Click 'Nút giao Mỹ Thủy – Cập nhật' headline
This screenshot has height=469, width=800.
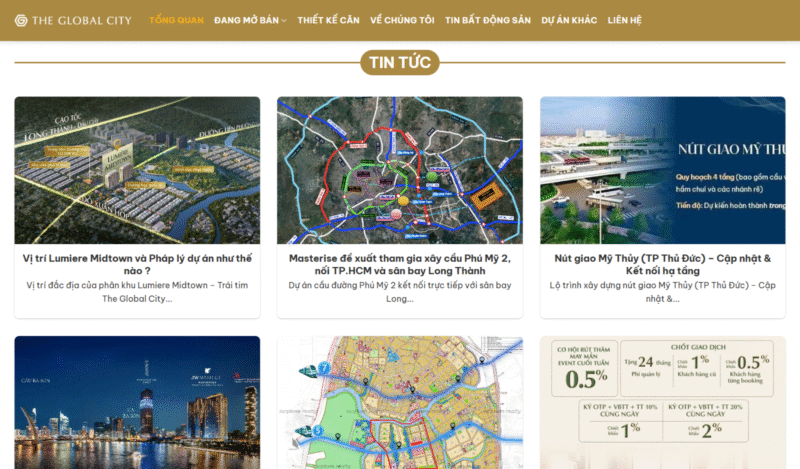coord(662,264)
